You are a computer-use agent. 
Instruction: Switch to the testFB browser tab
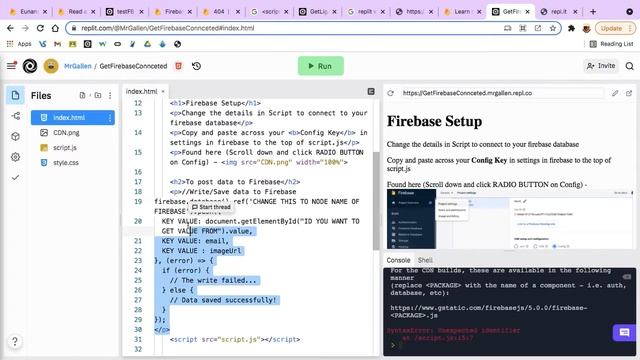point(125,12)
